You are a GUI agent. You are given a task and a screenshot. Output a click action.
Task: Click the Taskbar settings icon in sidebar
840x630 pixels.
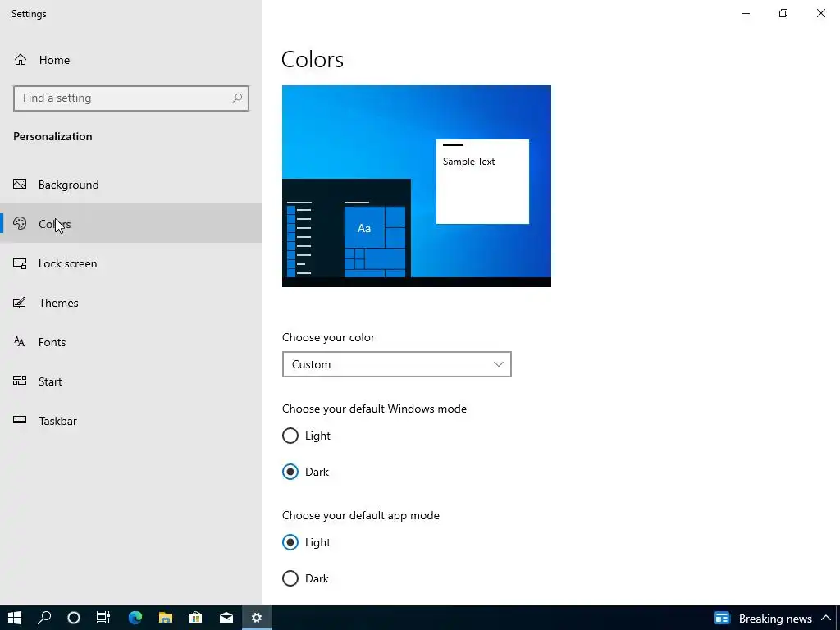[x=20, y=420]
